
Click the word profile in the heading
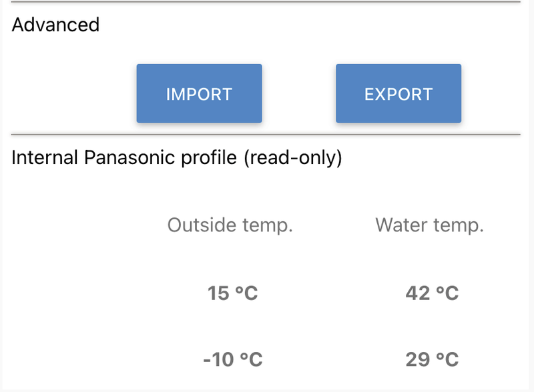point(209,159)
